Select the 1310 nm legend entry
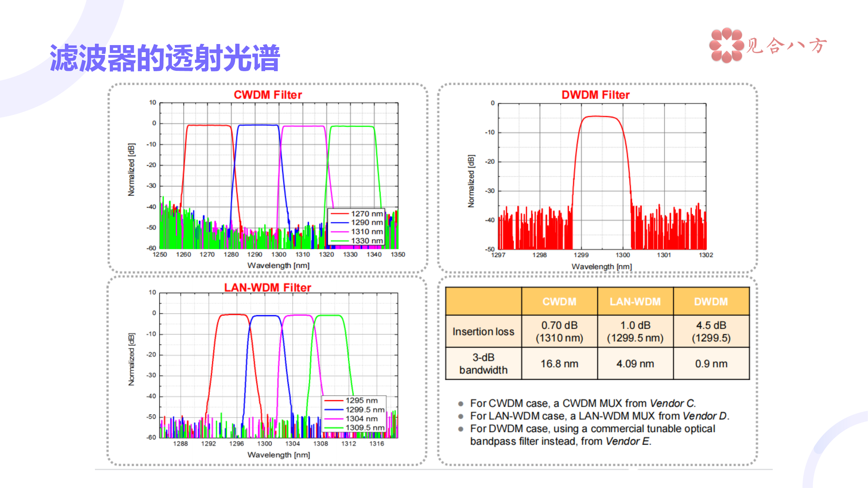Image resolution: width=868 pixels, height=488 pixels. [357, 232]
